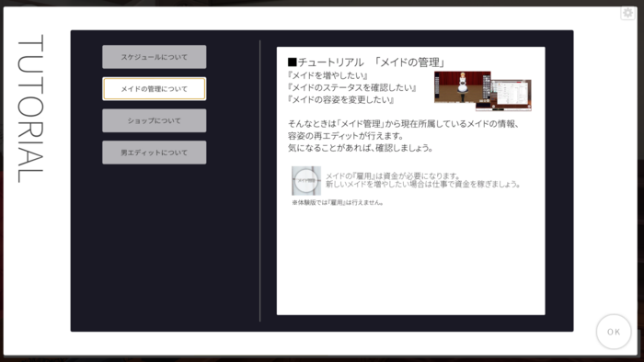Click the line 『メイドを増やしたい』

328,75
